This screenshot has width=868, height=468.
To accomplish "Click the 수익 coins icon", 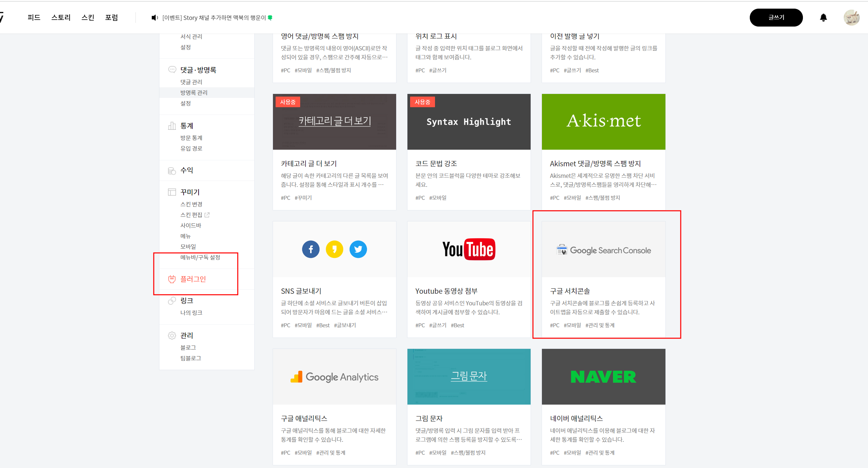I will (172, 171).
